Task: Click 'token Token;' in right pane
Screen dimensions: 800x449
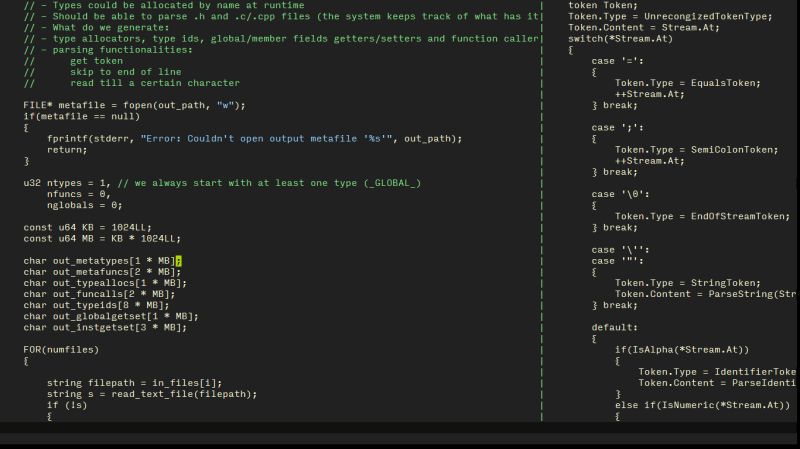Action: click(x=603, y=6)
